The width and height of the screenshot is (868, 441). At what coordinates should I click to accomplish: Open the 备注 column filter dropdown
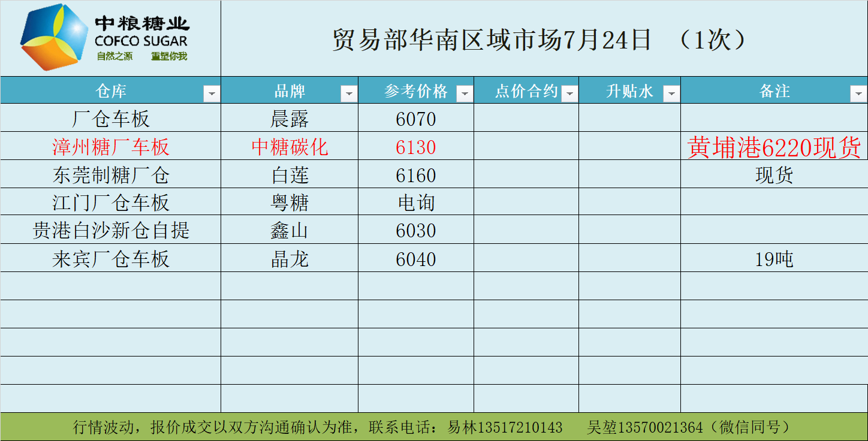pyautogui.click(x=858, y=93)
